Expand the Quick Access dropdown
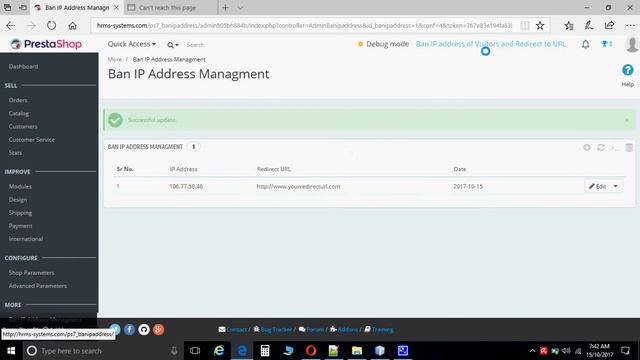This screenshot has height=360, width=640. click(131, 44)
